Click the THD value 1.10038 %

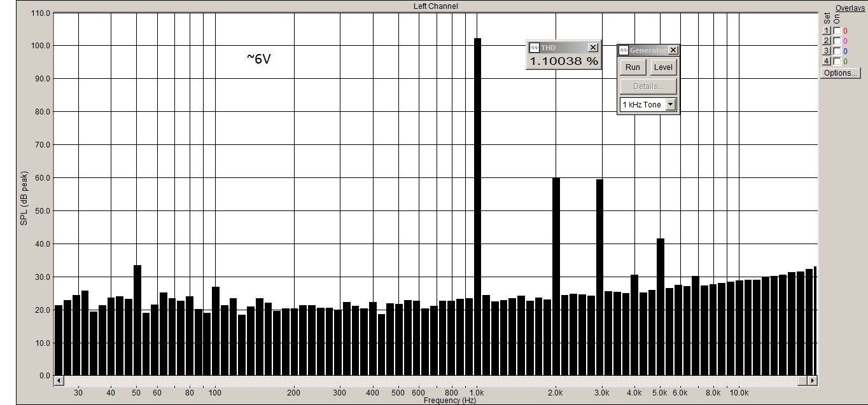point(564,62)
